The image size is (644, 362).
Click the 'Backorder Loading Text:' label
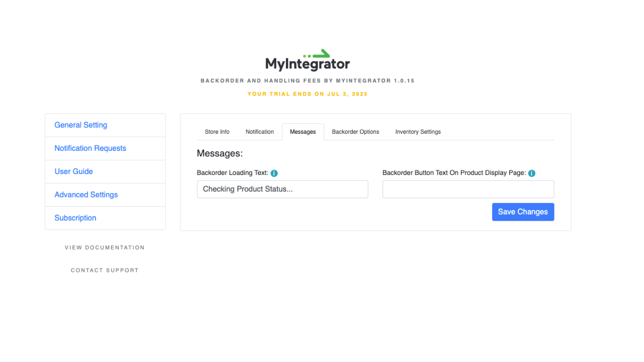232,173
